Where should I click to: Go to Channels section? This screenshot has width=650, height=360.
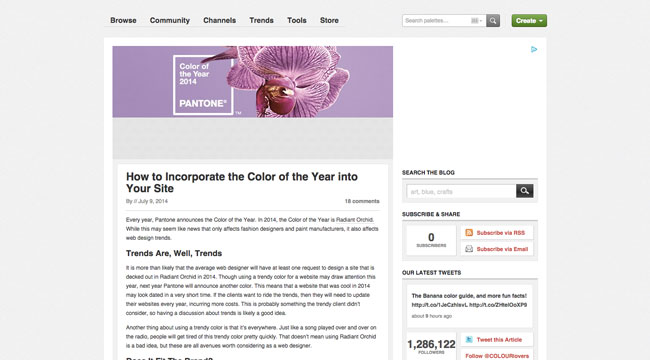[219, 20]
